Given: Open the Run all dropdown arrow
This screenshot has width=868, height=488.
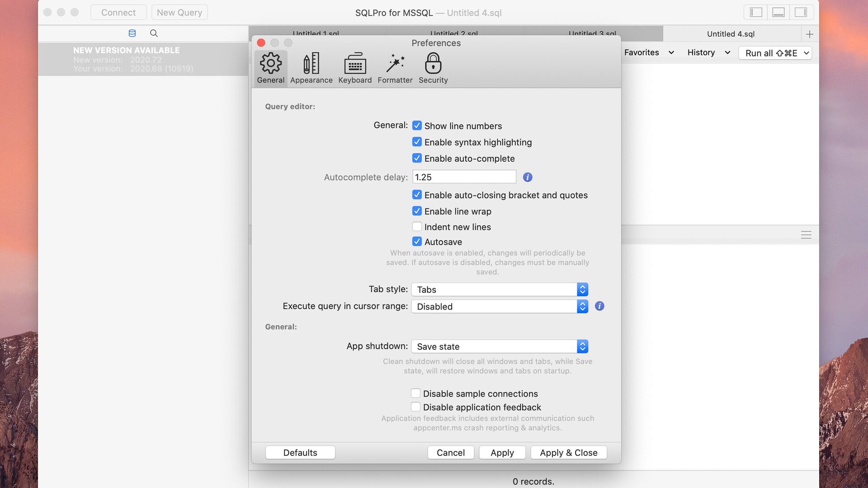Looking at the screenshot, I should (x=806, y=53).
